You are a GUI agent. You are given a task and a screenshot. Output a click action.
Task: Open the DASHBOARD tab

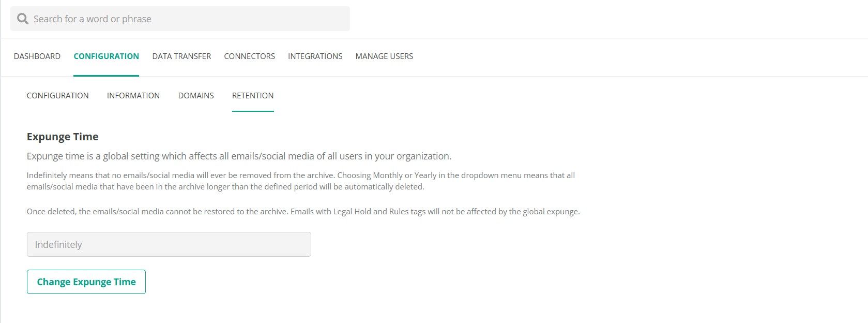[x=37, y=56]
